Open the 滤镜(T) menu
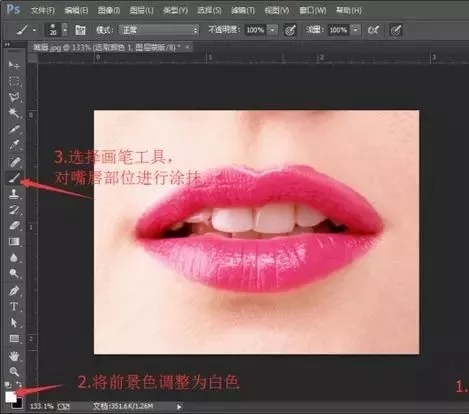This screenshot has height=414, width=469. [243, 11]
